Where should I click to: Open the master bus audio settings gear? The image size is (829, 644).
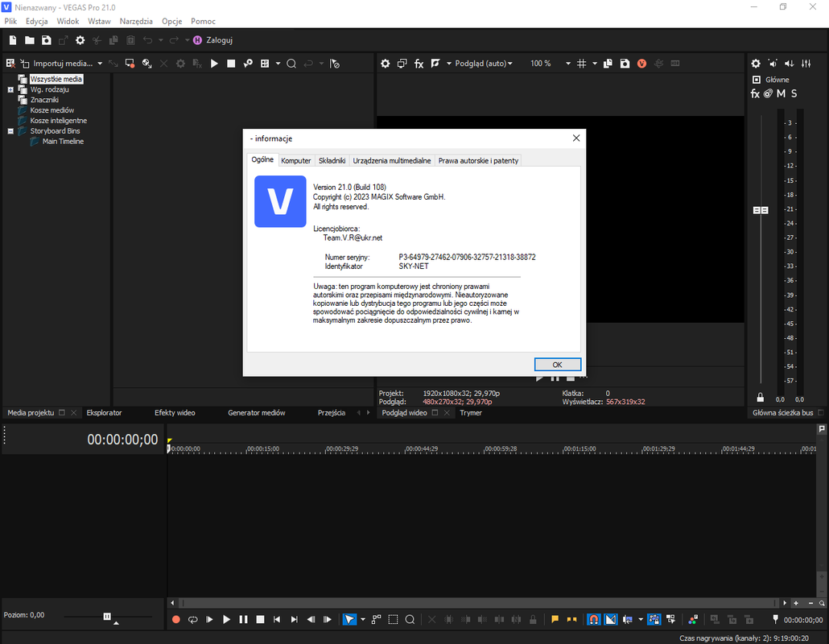[756, 64]
